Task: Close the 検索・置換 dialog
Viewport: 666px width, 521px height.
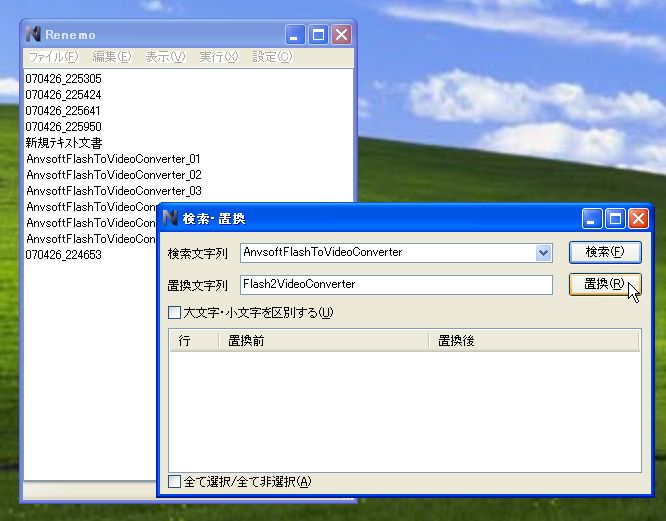Action: (638, 219)
